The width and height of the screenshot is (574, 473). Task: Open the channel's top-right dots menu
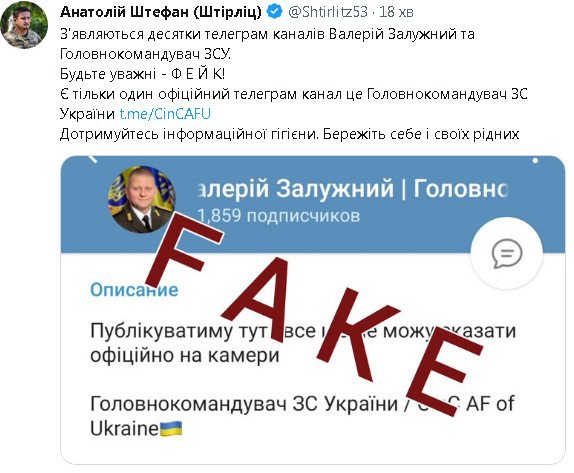pyautogui.click(x=535, y=160)
